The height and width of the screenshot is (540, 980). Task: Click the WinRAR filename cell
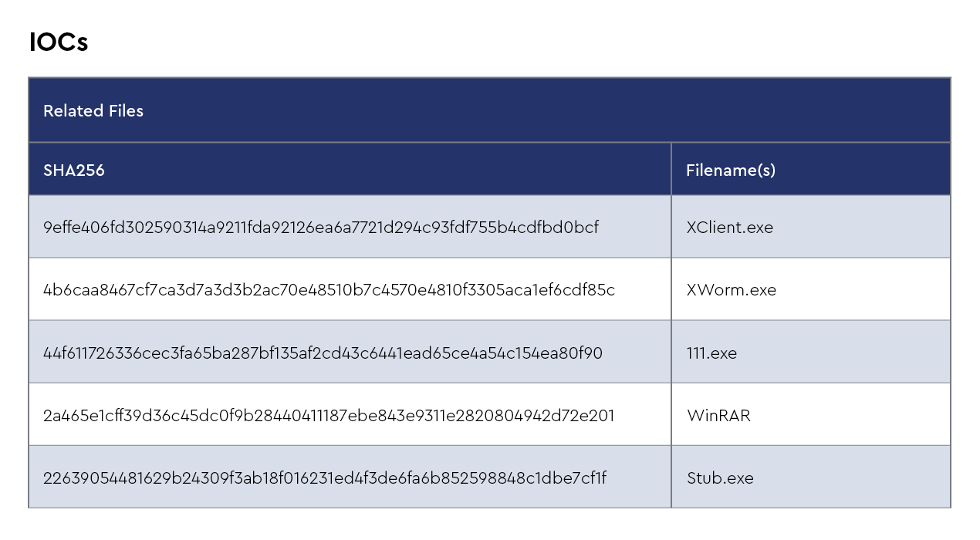tap(718, 416)
